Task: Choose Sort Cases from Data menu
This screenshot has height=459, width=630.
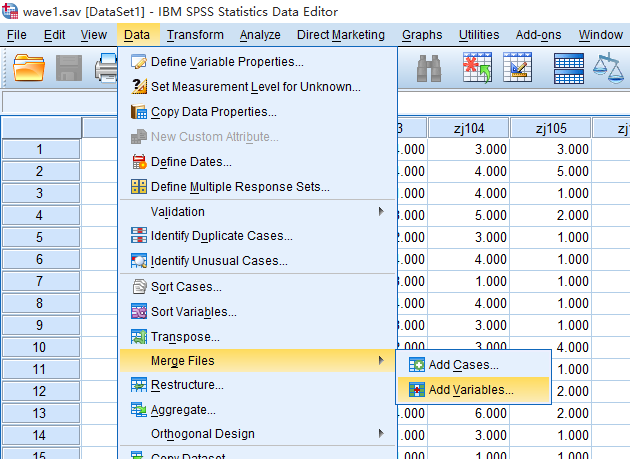Action: tap(185, 287)
